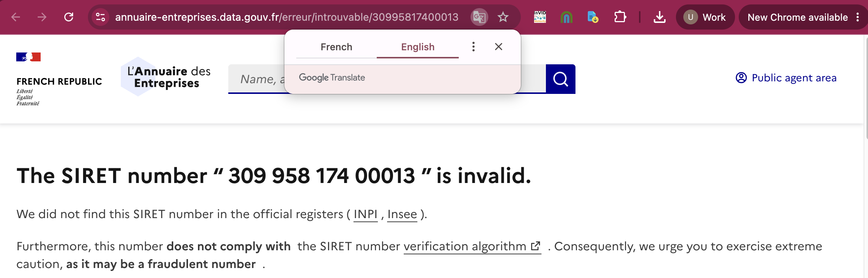868x278 pixels.
Task: Click the Google Translate icon in address bar
Action: click(x=479, y=17)
